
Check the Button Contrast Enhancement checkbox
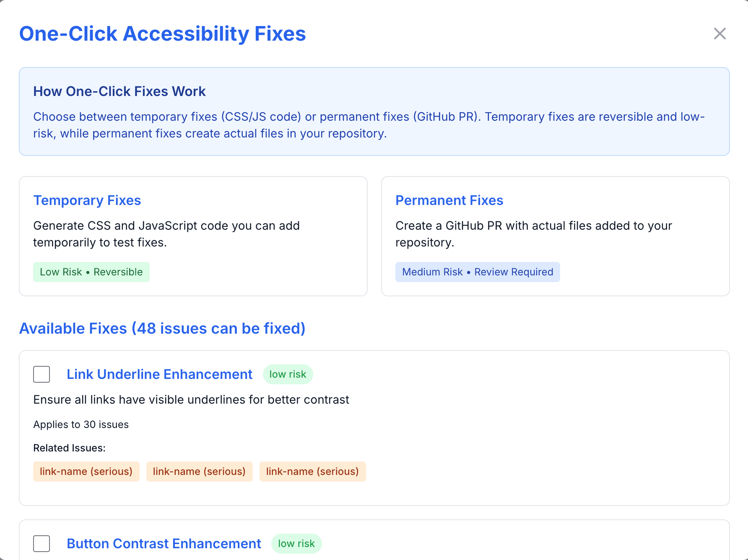coord(41,544)
